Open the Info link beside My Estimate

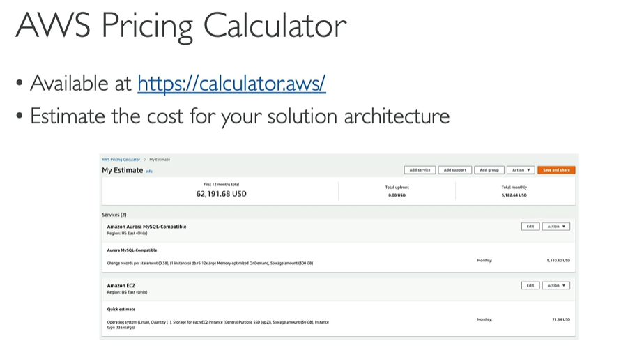tap(149, 172)
